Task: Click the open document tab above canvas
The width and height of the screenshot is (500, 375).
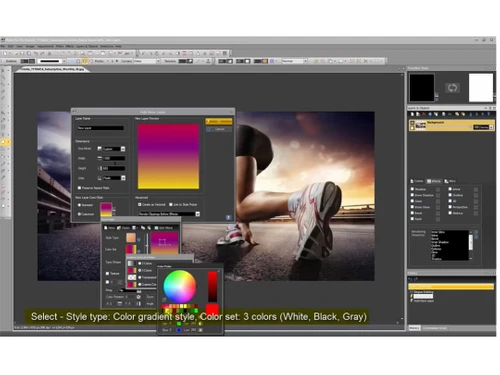Action: pyautogui.click(x=53, y=69)
